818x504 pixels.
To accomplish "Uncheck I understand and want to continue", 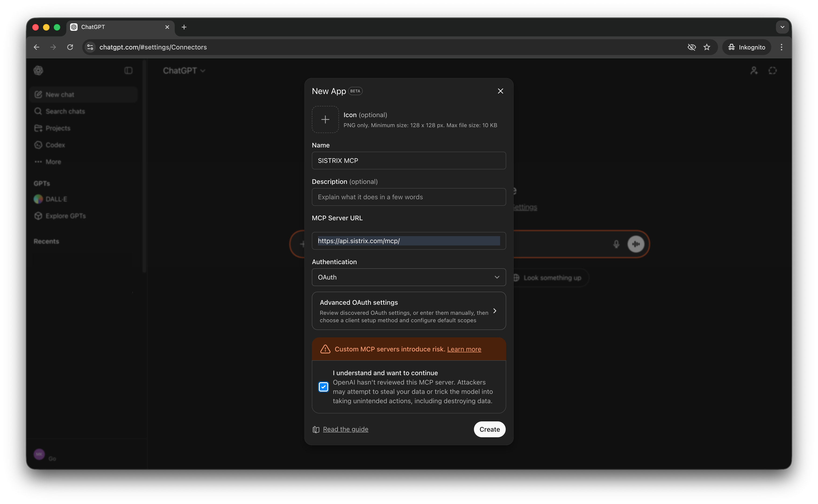I will tap(323, 387).
